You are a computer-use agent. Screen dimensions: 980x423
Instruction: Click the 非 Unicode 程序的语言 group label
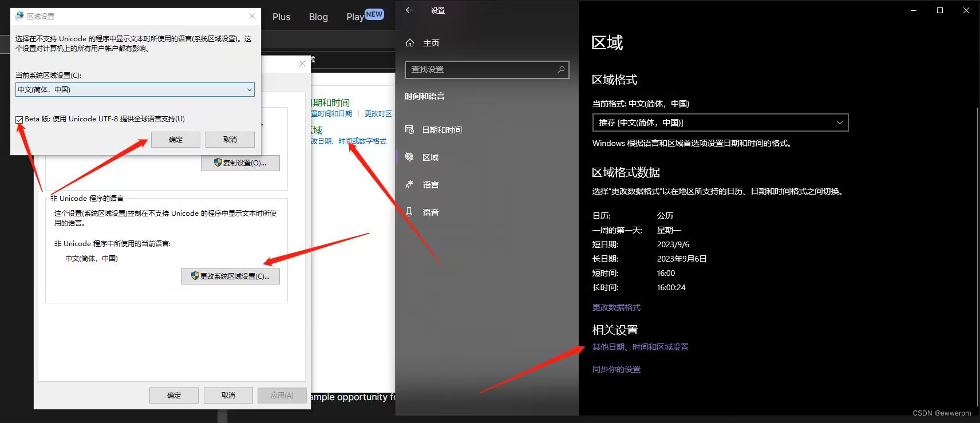[87, 198]
